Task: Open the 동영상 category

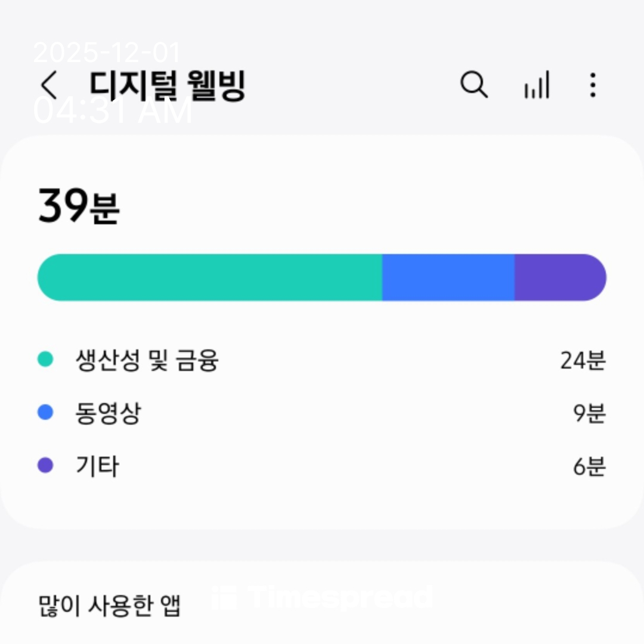Action: coord(109,413)
